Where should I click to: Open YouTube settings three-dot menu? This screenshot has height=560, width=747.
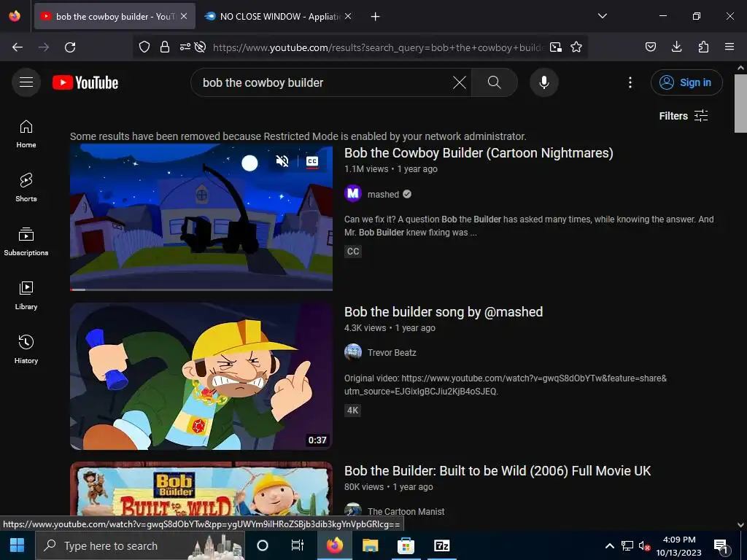[x=630, y=82]
